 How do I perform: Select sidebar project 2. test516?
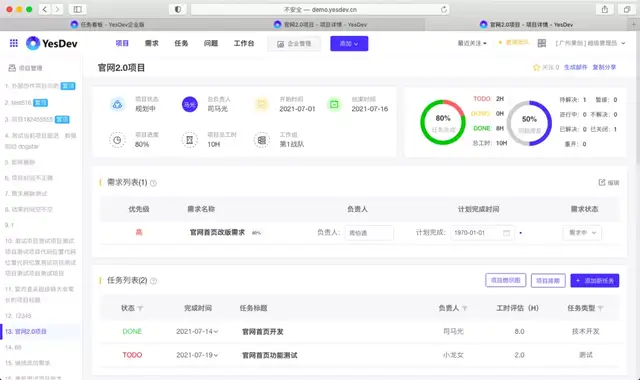[26, 102]
